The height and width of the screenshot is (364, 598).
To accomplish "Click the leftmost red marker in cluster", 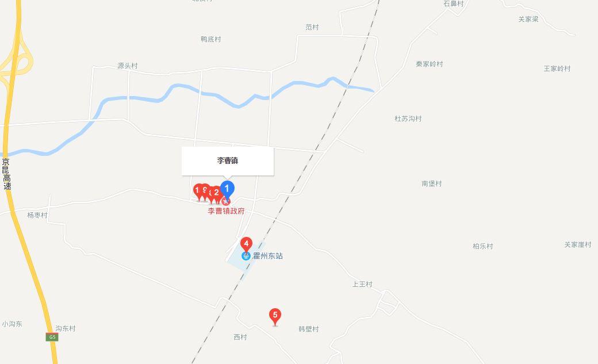I will coord(198,191).
